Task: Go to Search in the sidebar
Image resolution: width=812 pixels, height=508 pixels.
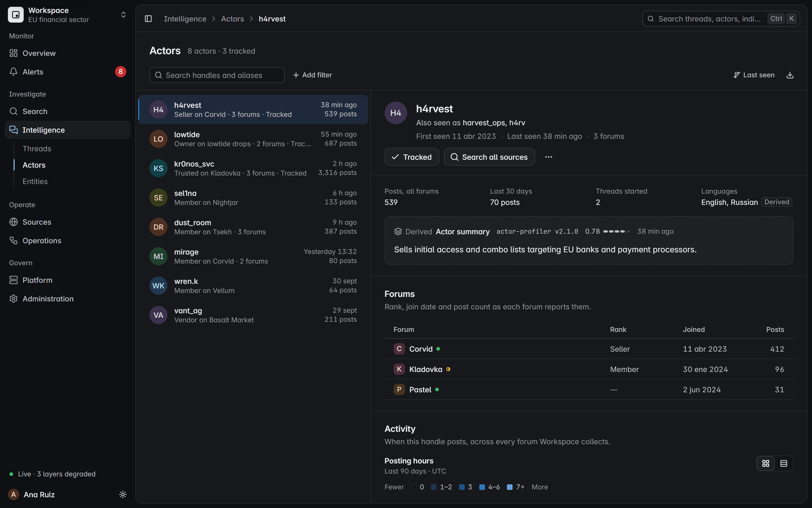Action: tap(68, 111)
